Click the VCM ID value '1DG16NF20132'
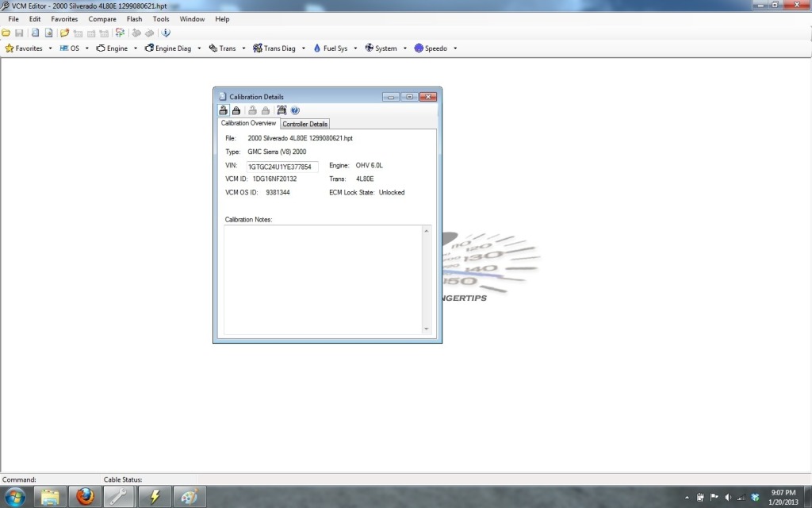812x508 pixels. [274, 179]
